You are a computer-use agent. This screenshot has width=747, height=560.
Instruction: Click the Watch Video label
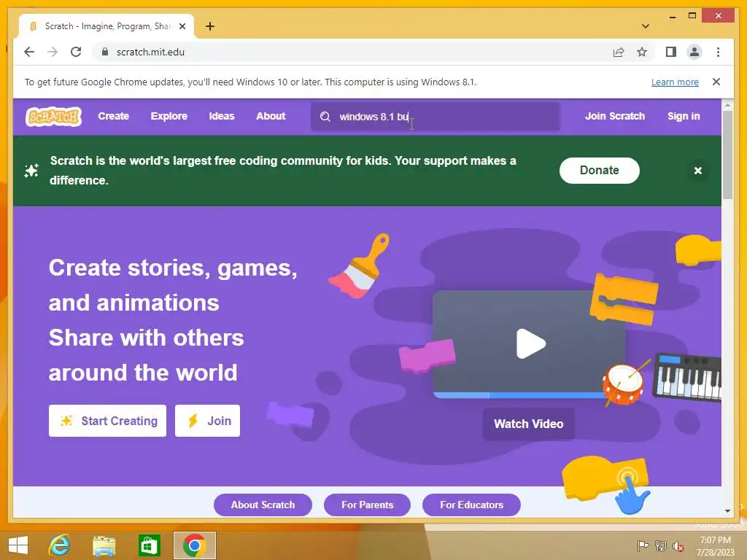click(528, 424)
